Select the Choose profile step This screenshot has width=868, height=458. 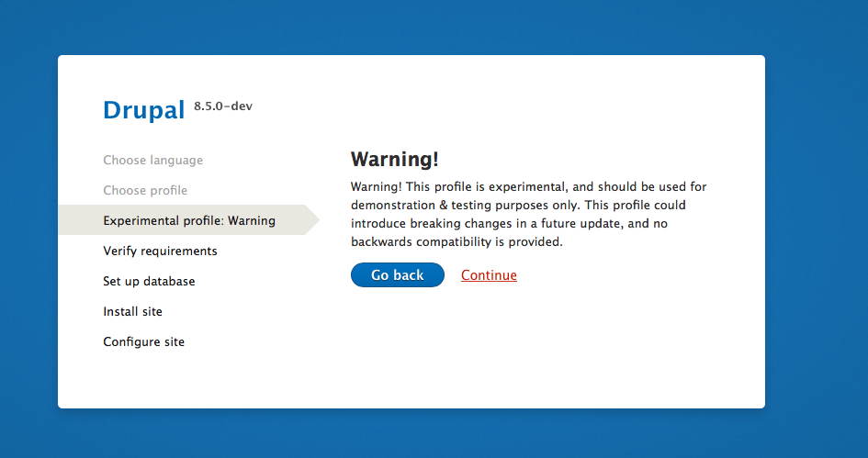point(145,190)
